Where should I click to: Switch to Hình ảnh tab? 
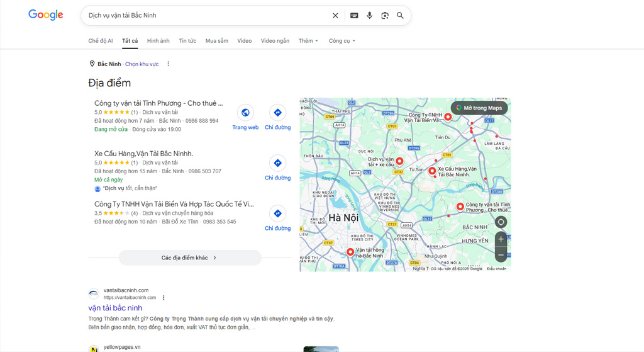[x=158, y=41]
